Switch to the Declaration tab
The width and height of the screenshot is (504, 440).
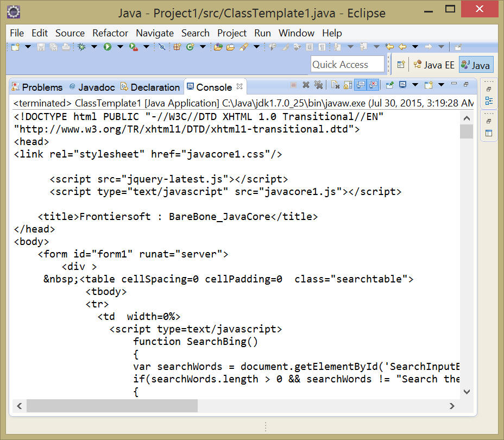150,87
